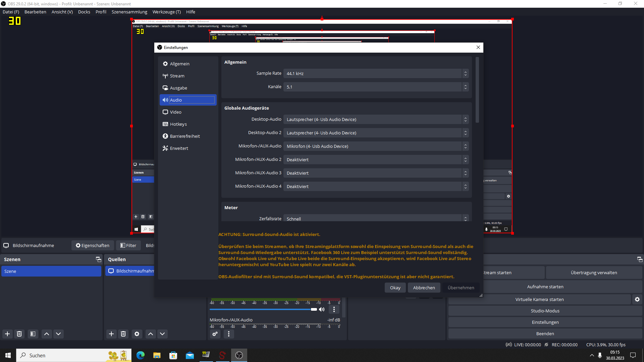This screenshot has width=644, height=362.
Task: Open Eigenschaften of the selected source
Action: (93, 245)
